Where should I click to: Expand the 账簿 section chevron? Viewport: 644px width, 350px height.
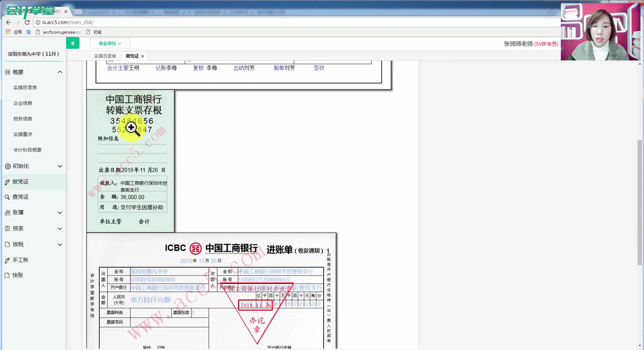[x=60, y=213]
